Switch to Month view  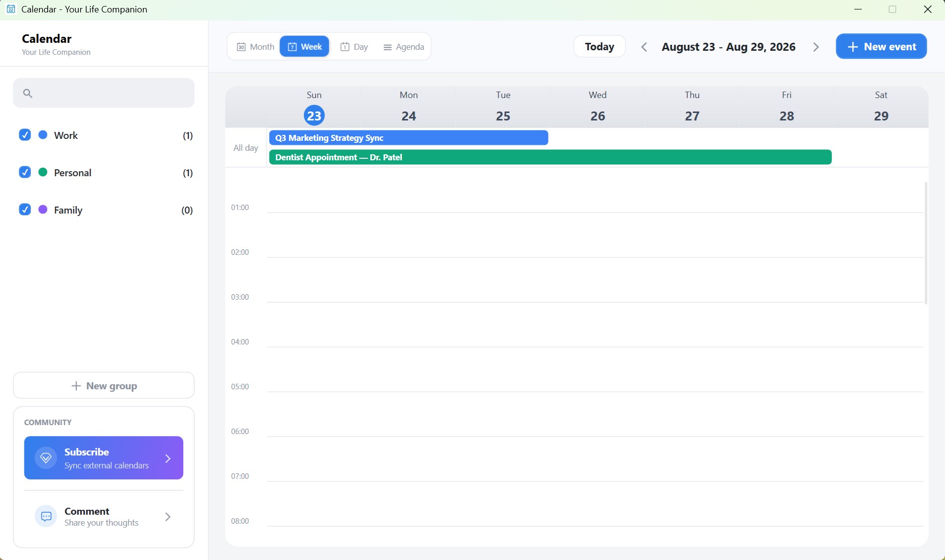tap(255, 47)
